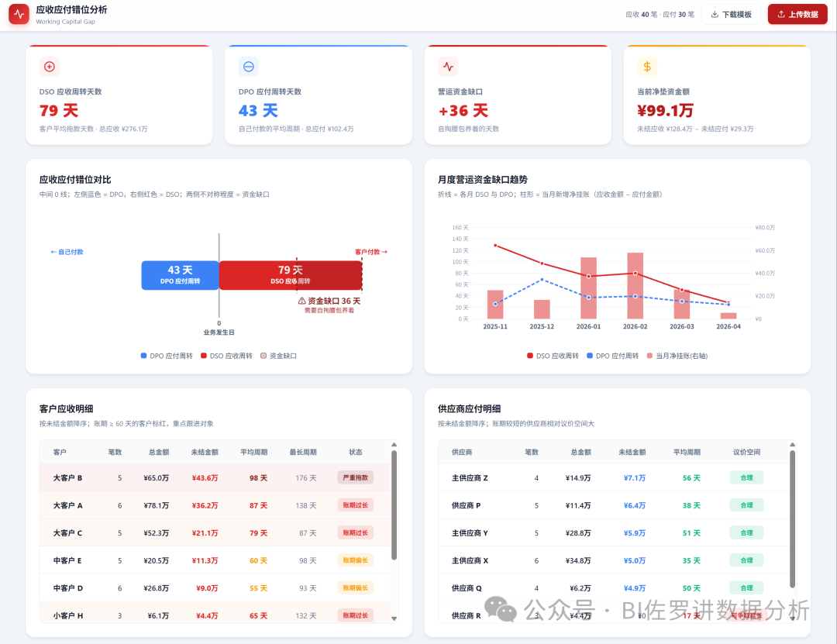Click the DSO card plus-circle icon
This screenshot has width=837, height=644.
50,67
